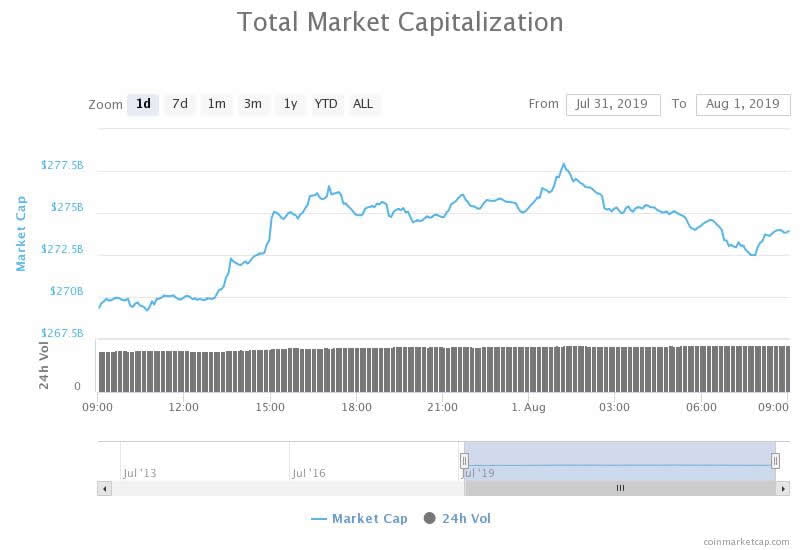The image size is (800, 550).
Task: Click the From date field
Action: tap(613, 104)
